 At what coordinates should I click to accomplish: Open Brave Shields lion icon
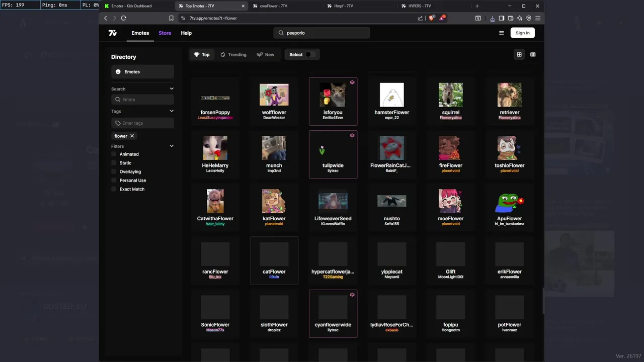(x=432, y=18)
